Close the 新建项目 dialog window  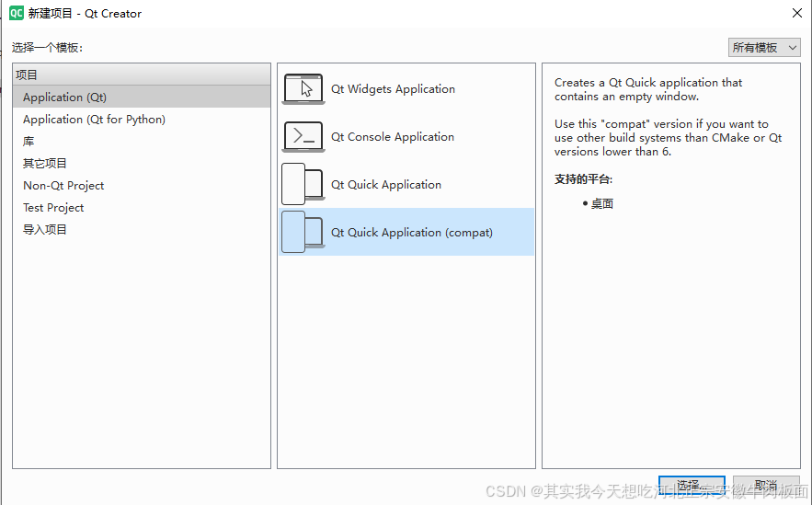pos(797,13)
